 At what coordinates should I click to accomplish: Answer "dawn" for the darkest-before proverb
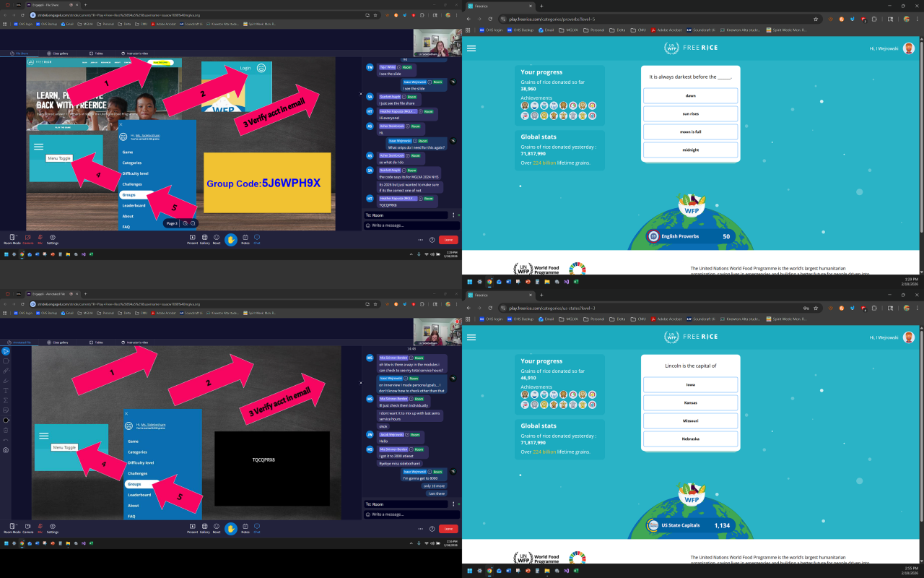click(x=690, y=96)
